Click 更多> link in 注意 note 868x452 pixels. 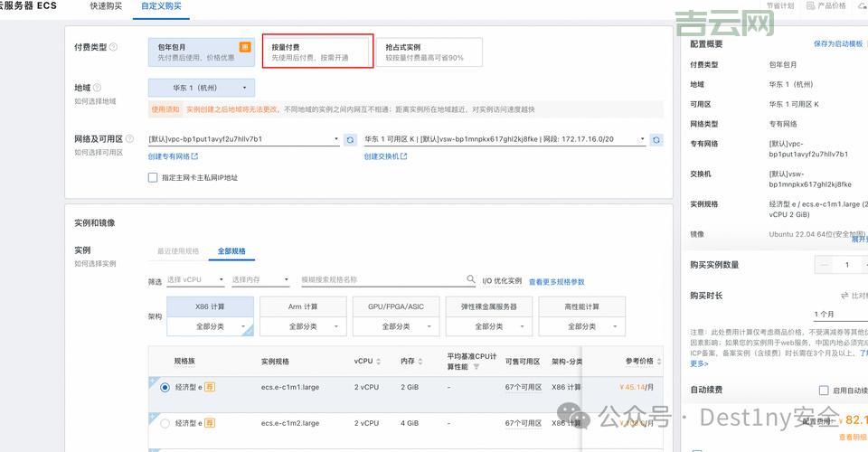[699, 363]
